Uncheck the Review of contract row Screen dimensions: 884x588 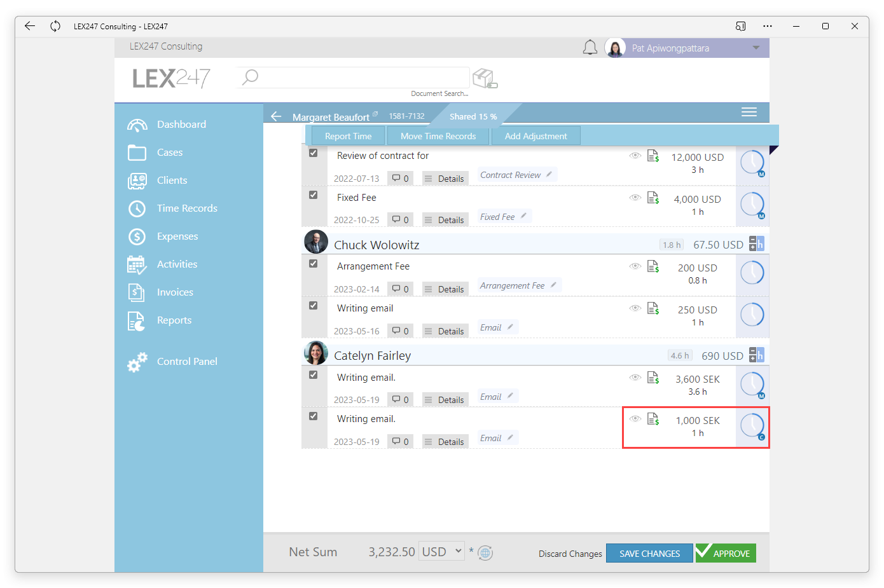(313, 153)
